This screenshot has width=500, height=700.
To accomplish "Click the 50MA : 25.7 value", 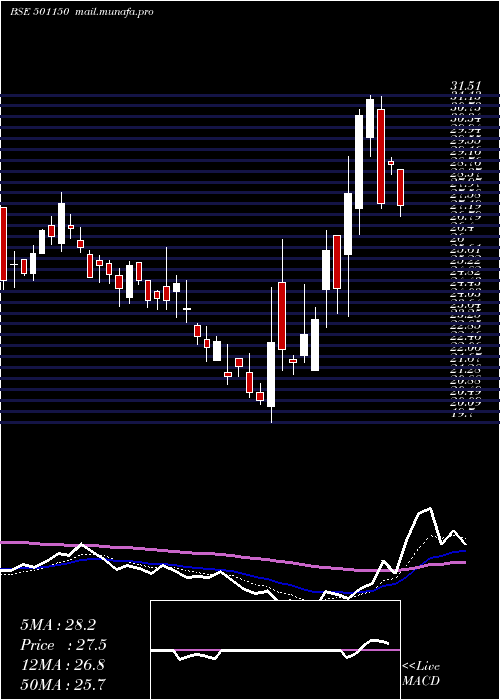I will (63, 685).
